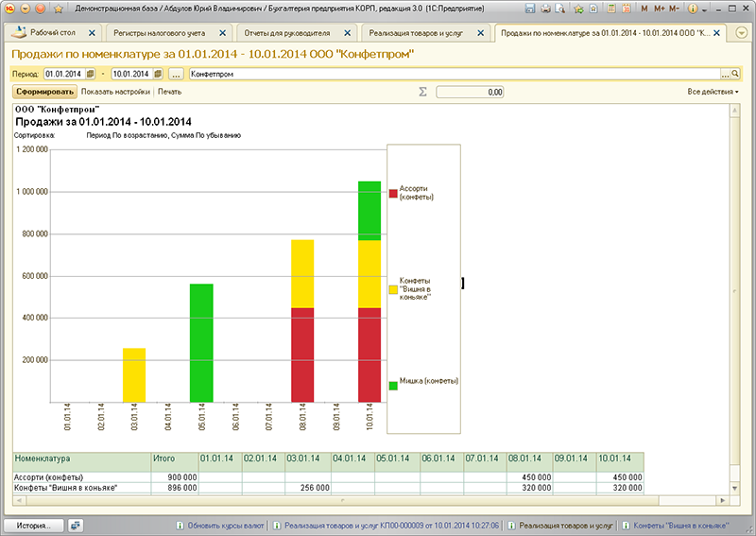Select Продажи по номенклатуре tab

tap(606, 33)
